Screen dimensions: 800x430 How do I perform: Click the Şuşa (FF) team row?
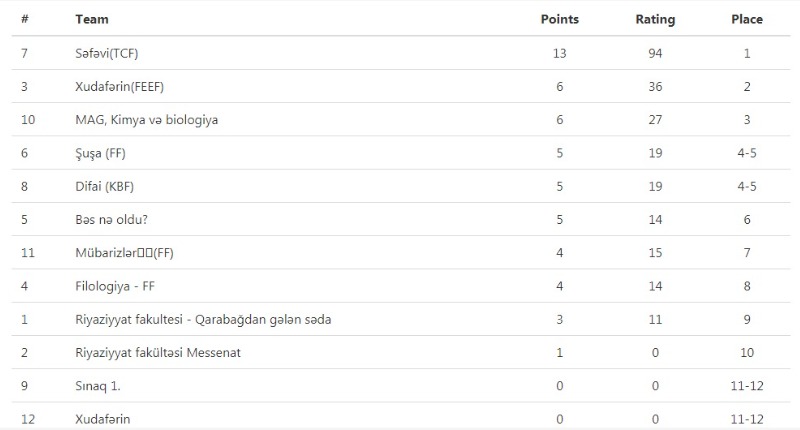pyautogui.click(x=100, y=153)
